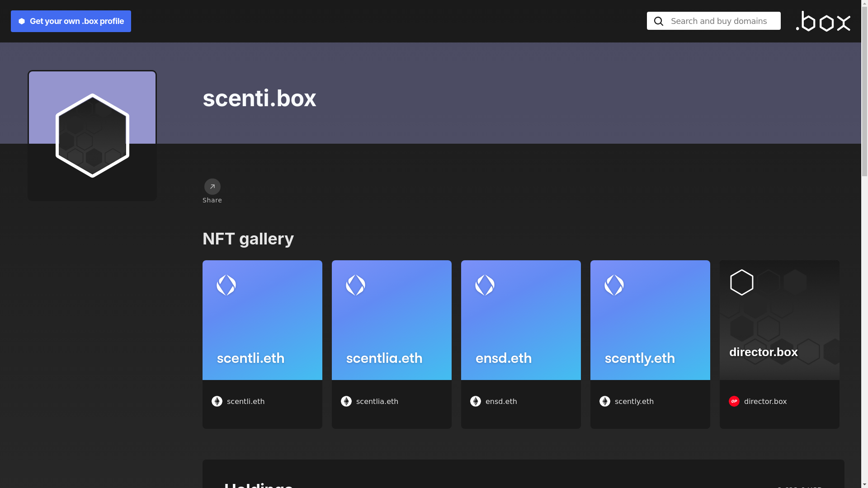
Task: Click ENS logo on scently.eth card
Action: tap(614, 285)
